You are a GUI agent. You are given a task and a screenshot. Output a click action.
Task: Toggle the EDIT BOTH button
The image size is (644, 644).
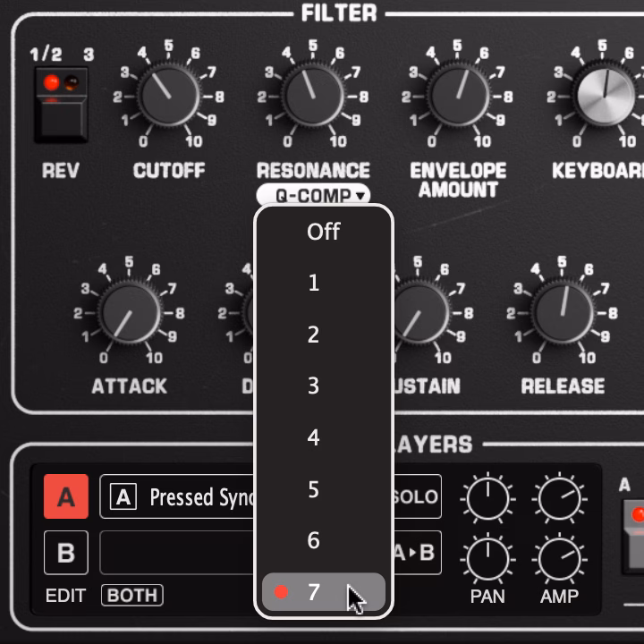[131, 595]
